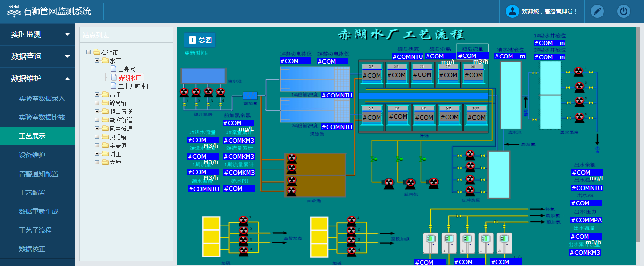
Task: Click the 储水池 blue reservoir tank
Action: coord(203,77)
